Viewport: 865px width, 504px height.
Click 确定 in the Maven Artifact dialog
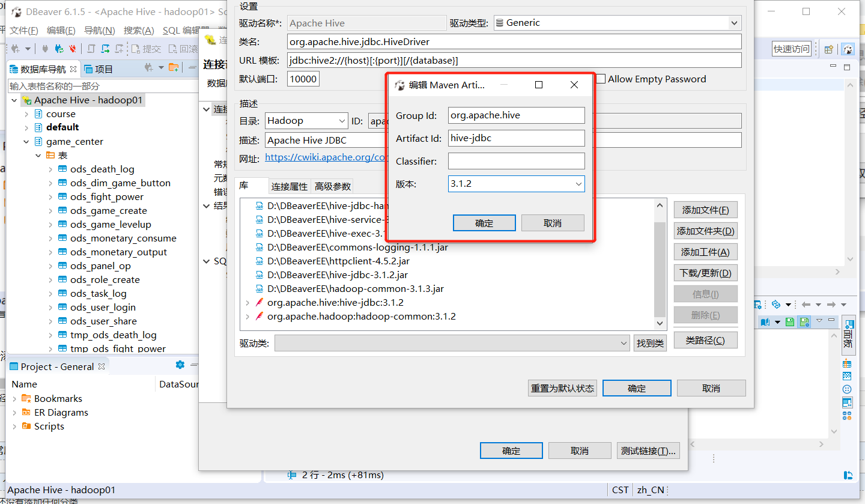pos(484,223)
